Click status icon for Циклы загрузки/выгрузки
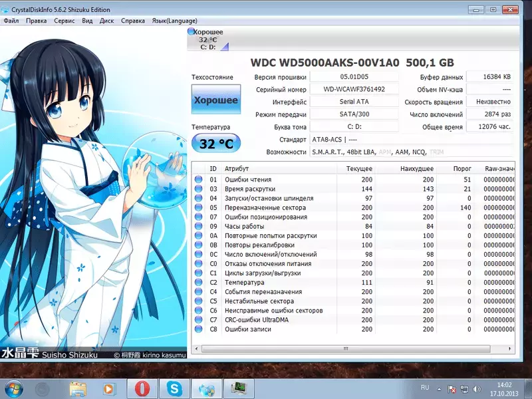 coord(198,273)
